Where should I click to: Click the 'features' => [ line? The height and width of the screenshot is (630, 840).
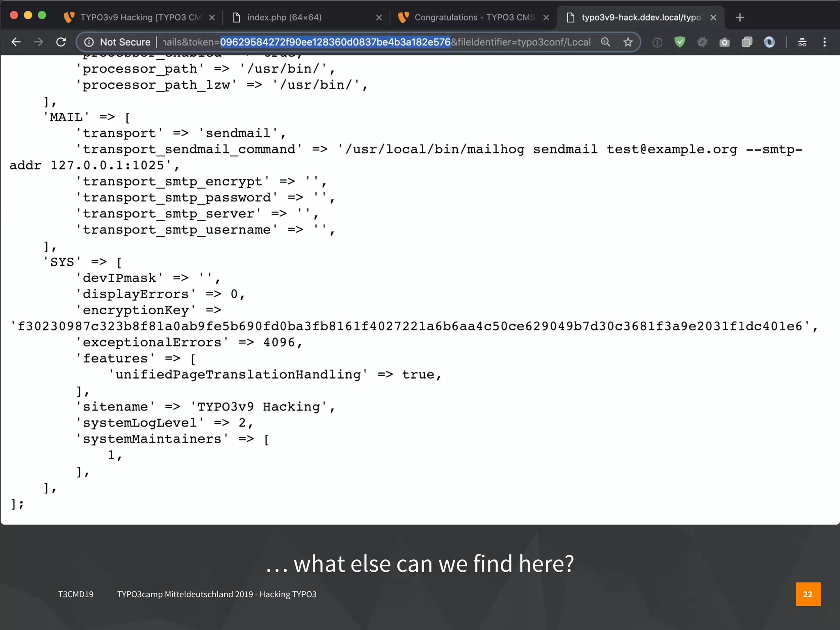click(136, 358)
